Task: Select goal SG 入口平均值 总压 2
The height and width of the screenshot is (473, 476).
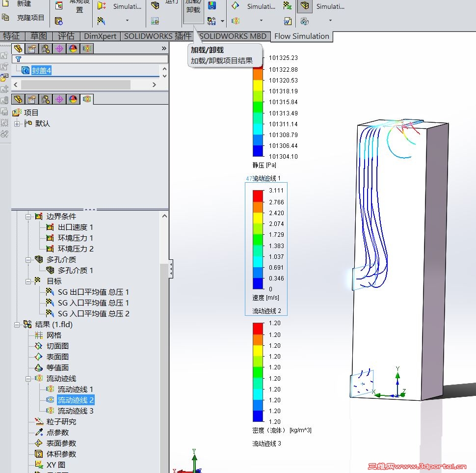Action: coord(94,314)
